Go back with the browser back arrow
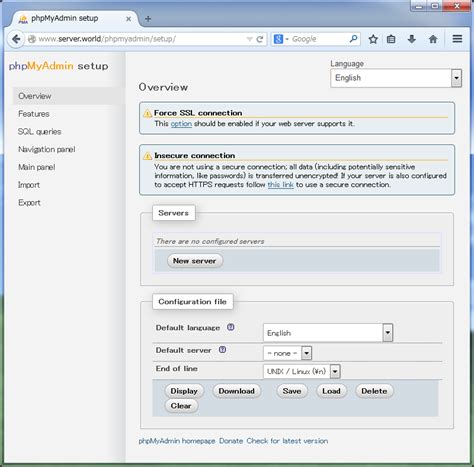This screenshot has width=474, height=467. tap(16, 39)
